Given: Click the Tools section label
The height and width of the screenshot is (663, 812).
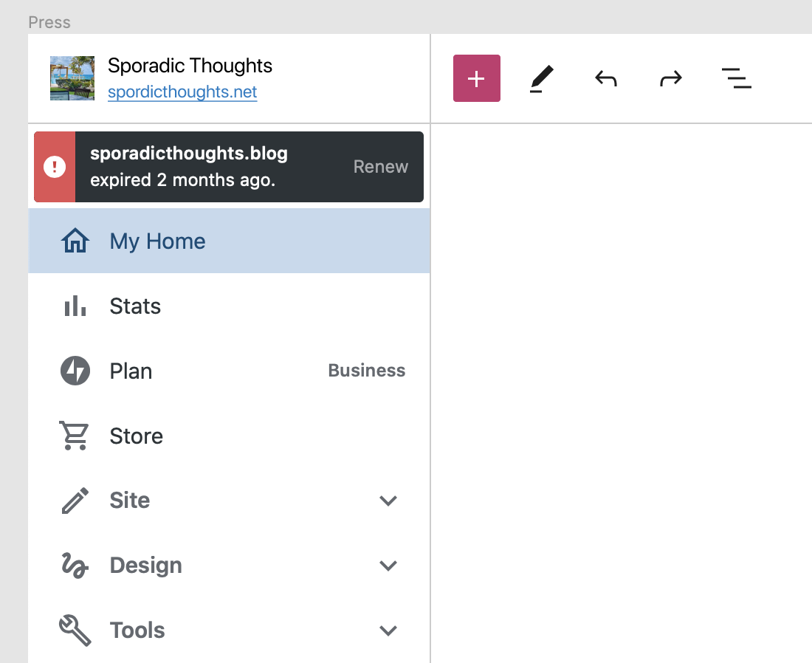Looking at the screenshot, I should (x=137, y=631).
